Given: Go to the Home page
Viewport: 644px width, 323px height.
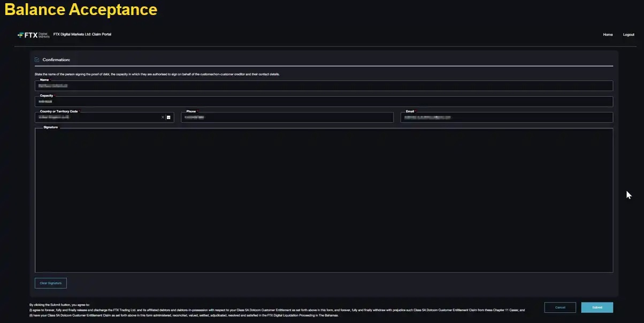Looking at the screenshot, I should click(608, 34).
